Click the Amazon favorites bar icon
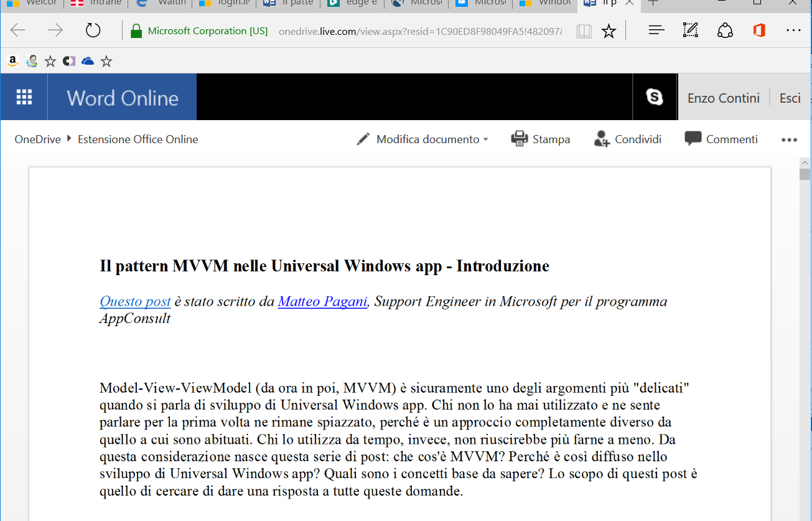The width and height of the screenshot is (812, 521). pyautogui.click(x=12, y=61)
